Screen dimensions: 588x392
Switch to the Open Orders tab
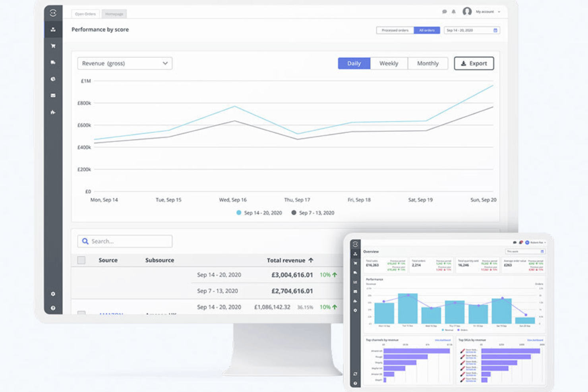point(85,14)
